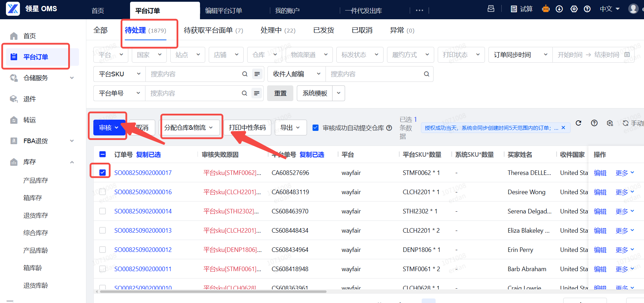Open the 物流渠道 filter dropdown

coord(309,55)
